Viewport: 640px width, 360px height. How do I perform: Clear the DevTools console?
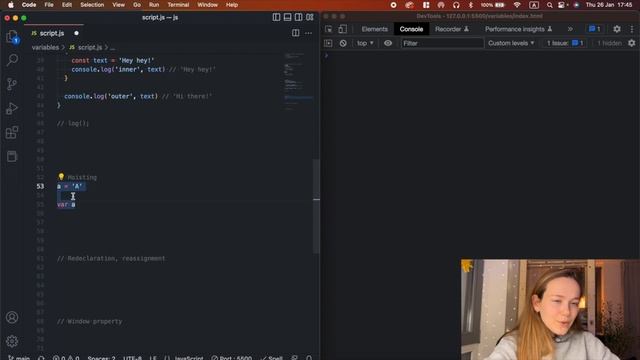point(343,43)
